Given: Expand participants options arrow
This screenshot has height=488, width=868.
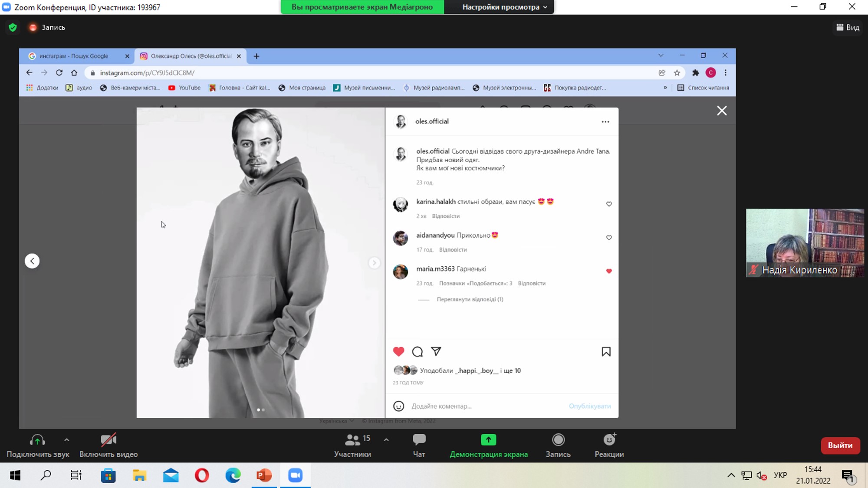Looking at the screenshot, I should 386,439.
